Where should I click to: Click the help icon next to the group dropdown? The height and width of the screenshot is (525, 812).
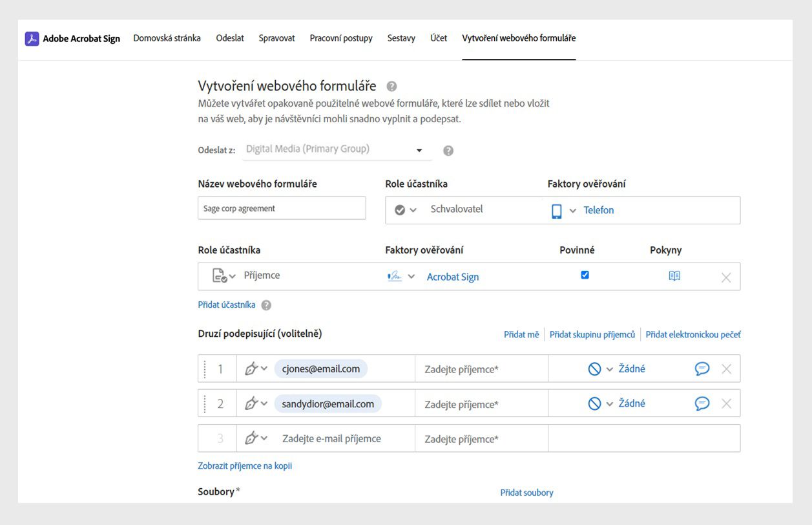tap(448, 151)
